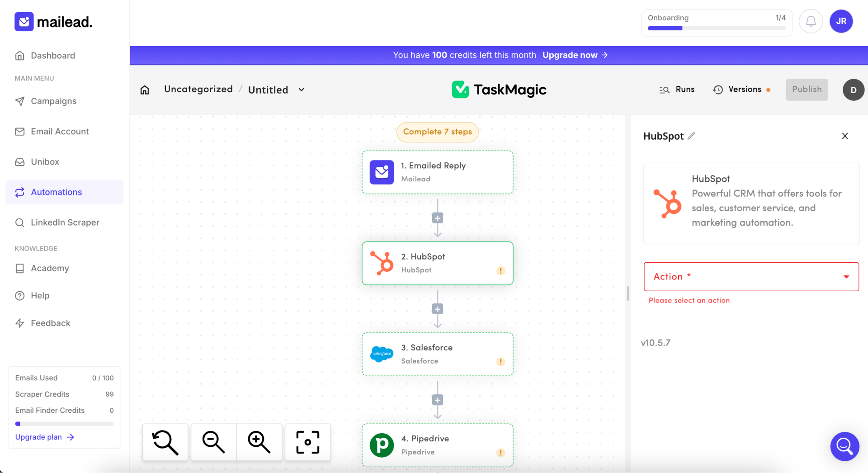Open the support chat bubble

844,446
